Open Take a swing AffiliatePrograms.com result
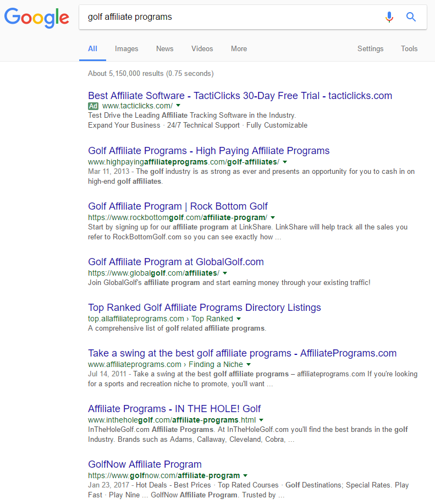435x504 pixels. point(242,353)
